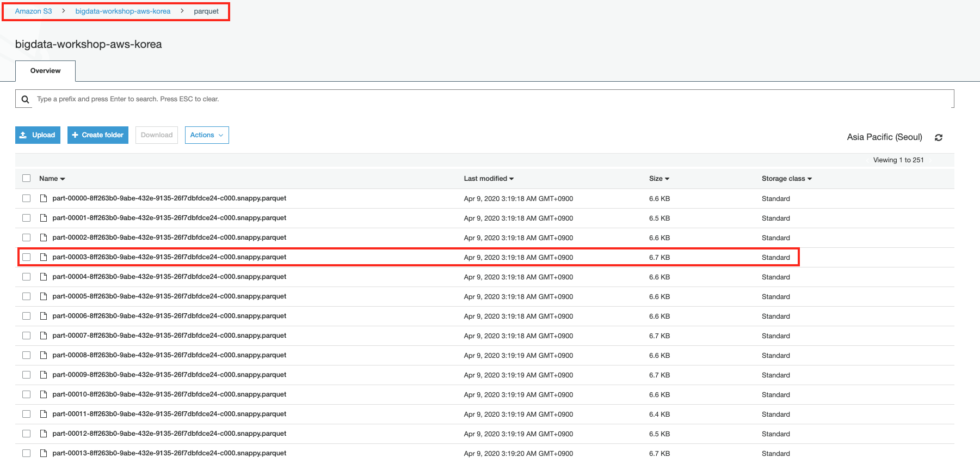The image size is (980, 463).
Task: Switch to the Overview tab
Action: click(45, 71)
